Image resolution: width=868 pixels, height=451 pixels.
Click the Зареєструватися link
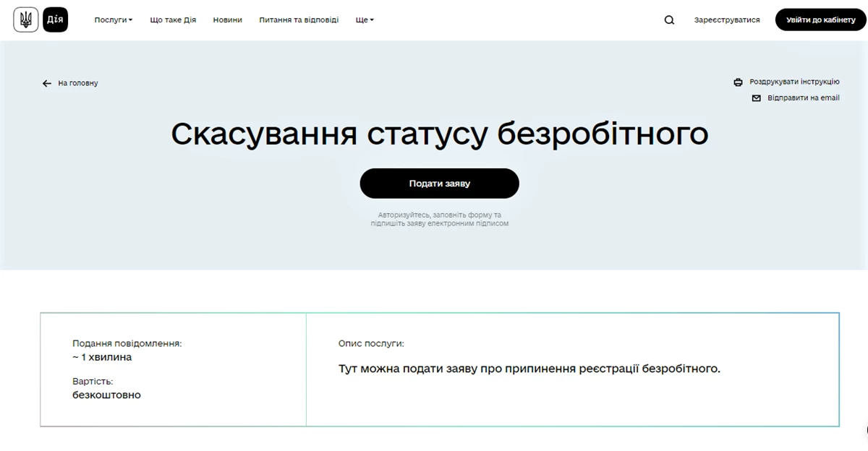(727, 20)
